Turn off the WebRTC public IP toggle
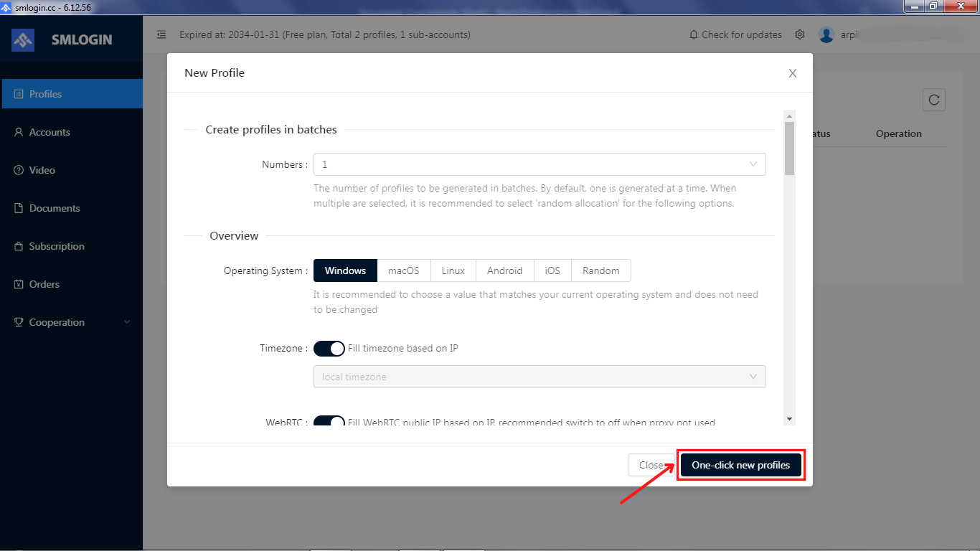 click(x=329, y=422)
